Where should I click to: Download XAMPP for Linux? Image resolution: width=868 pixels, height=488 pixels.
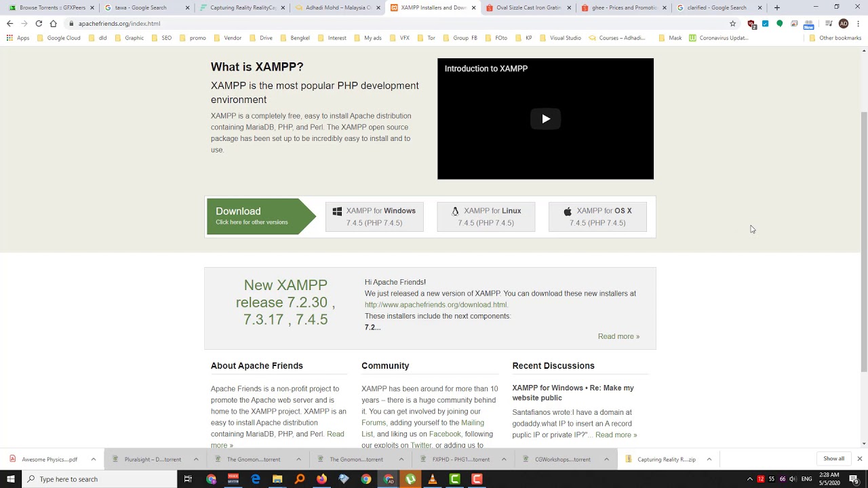[x=486, y=217]
